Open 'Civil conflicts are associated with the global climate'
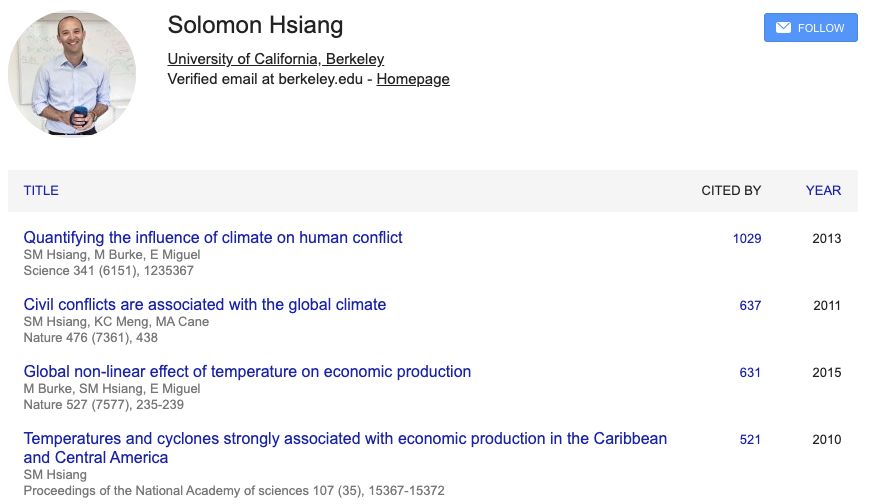Viewport: 871px width, 504px height. click(x=205, y=305)
